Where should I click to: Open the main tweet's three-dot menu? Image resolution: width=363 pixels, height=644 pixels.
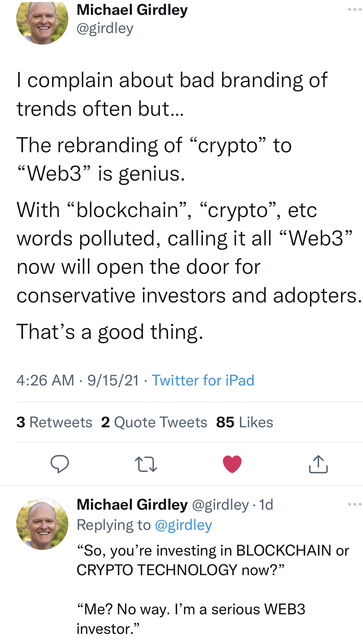355,10
